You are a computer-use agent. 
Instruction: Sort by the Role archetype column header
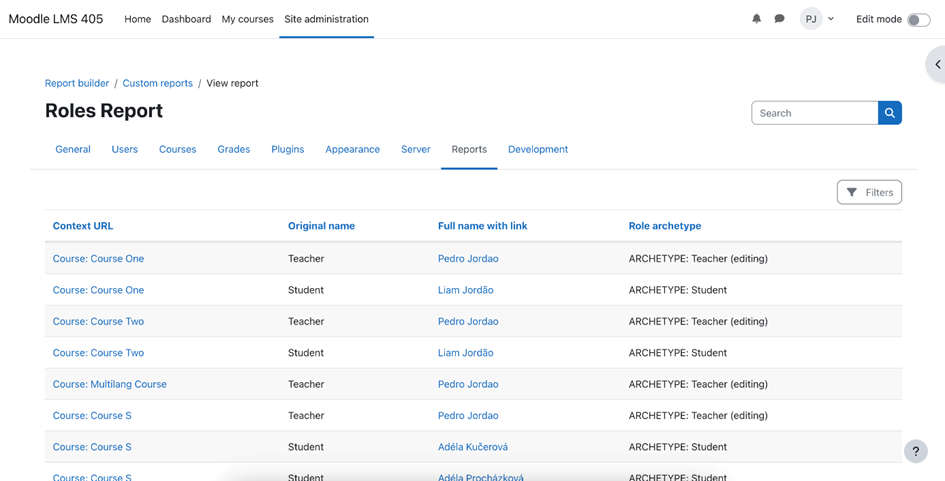[665, 226]
